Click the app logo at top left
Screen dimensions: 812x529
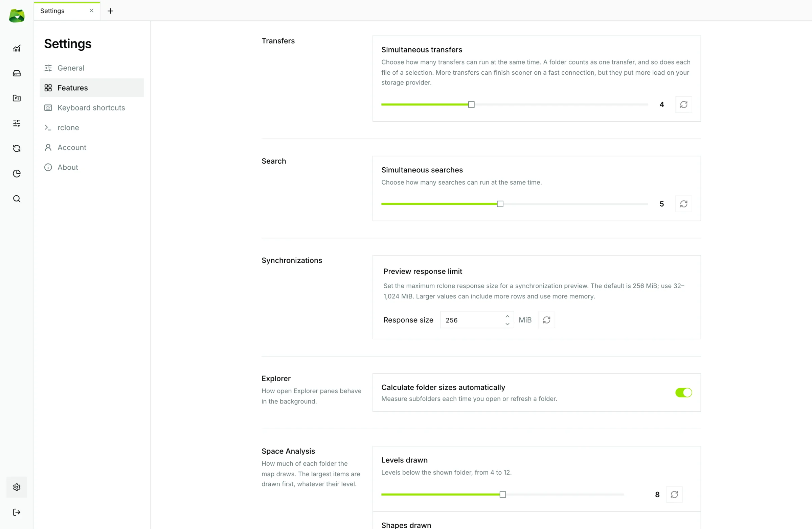tap(17, 16)
